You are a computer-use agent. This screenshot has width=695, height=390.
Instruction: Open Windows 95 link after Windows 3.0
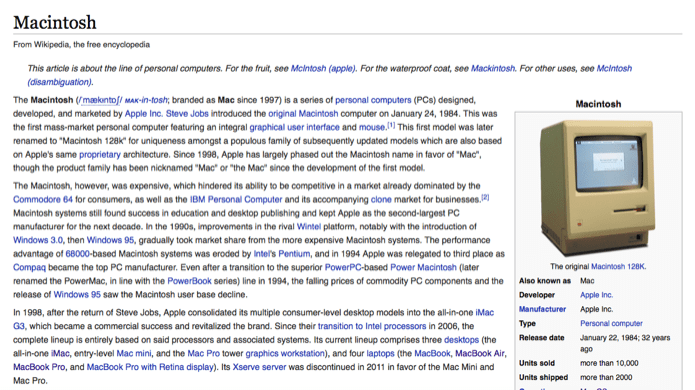coord(110,240)
